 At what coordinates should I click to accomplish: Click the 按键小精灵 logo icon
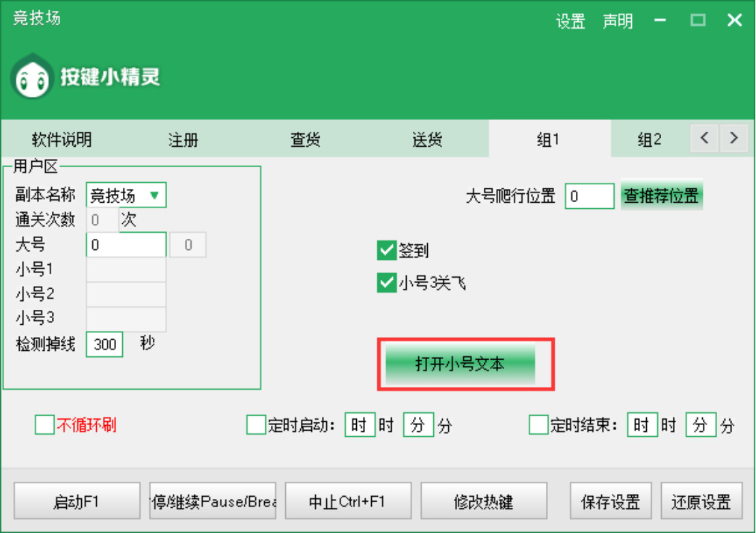pos(32,78)
